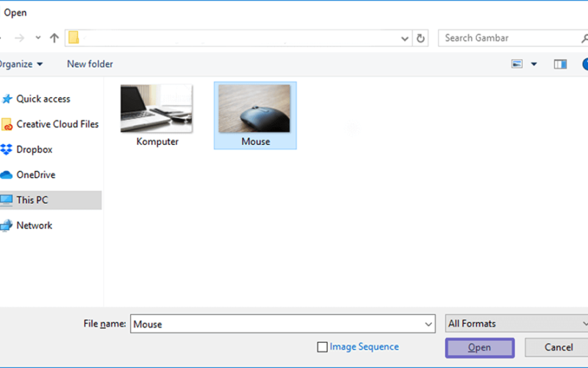Click the Open button
The height and width of the screenshot is (368, 588).
pyautogui.click(x=480, y=347)
